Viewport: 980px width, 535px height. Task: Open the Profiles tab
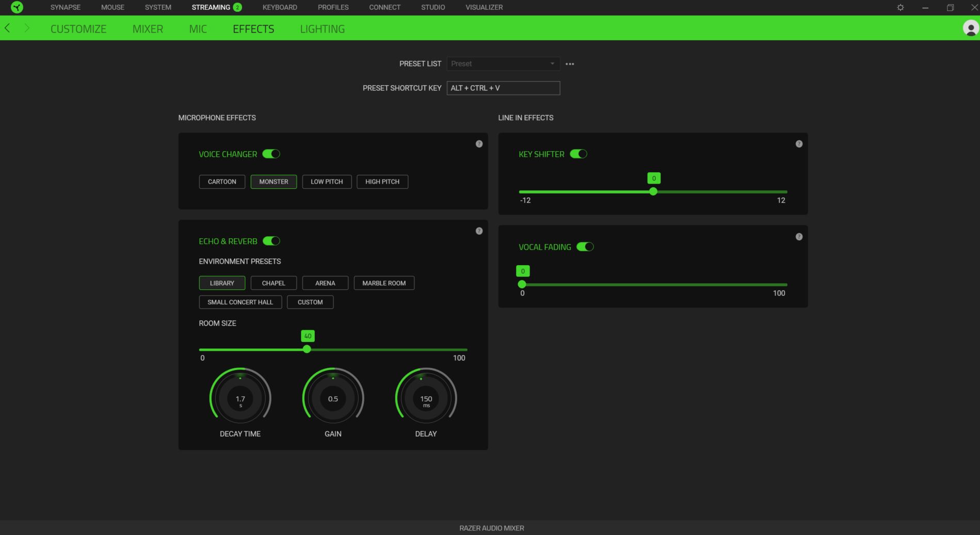(333, 7)
